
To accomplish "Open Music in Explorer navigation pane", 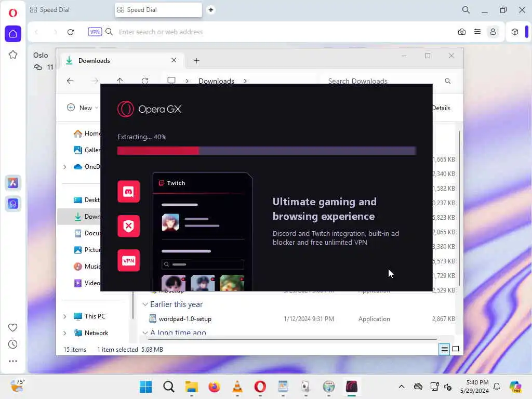I will pyautogui.click(x=87, y=267).
